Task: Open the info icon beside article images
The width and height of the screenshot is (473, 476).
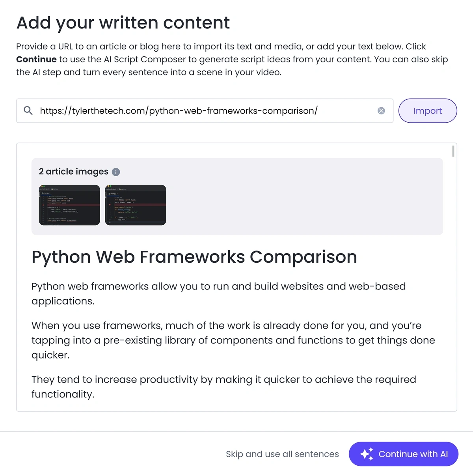Action: [x=116, y=172]
